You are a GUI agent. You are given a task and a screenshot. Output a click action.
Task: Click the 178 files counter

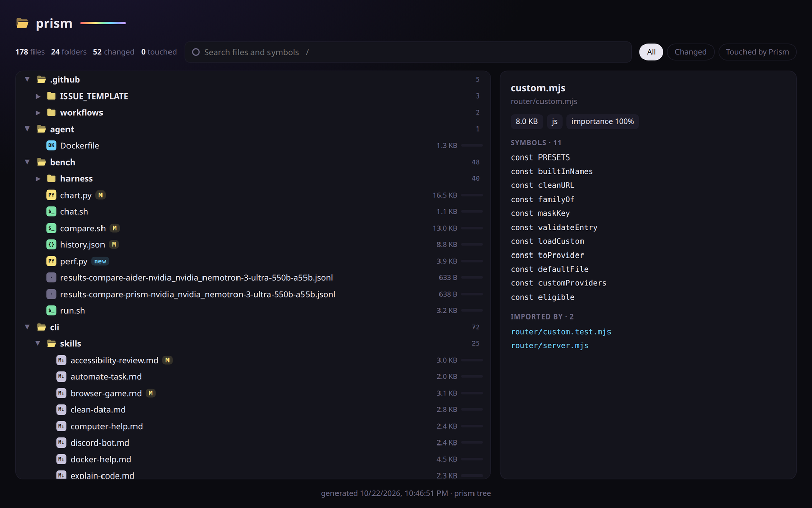click(30, 52)
